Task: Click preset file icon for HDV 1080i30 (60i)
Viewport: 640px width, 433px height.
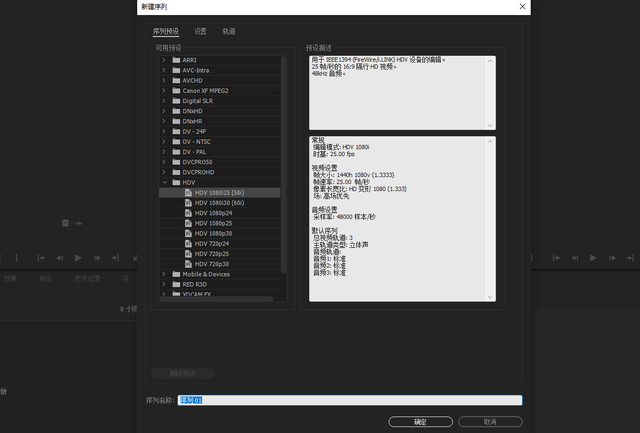Action: pos(188,203)
